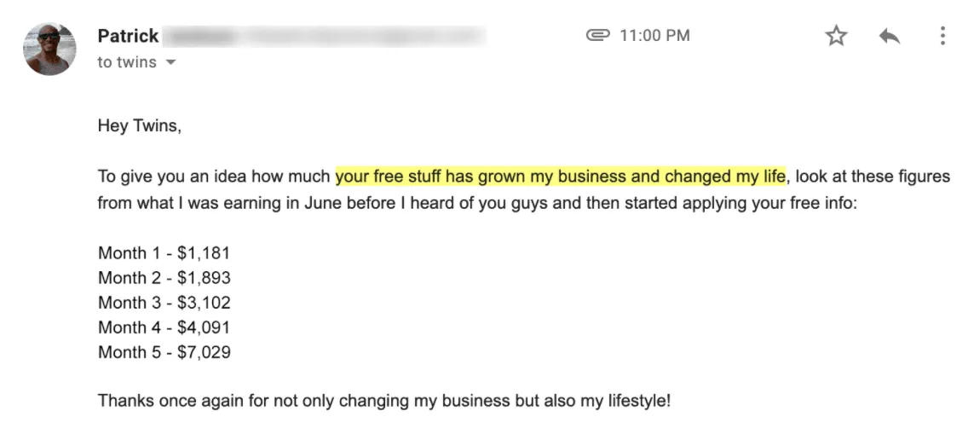Click the words "To give you an idea"
The height and width of the screenshot is (428, 980).
[x=162, y=177]
